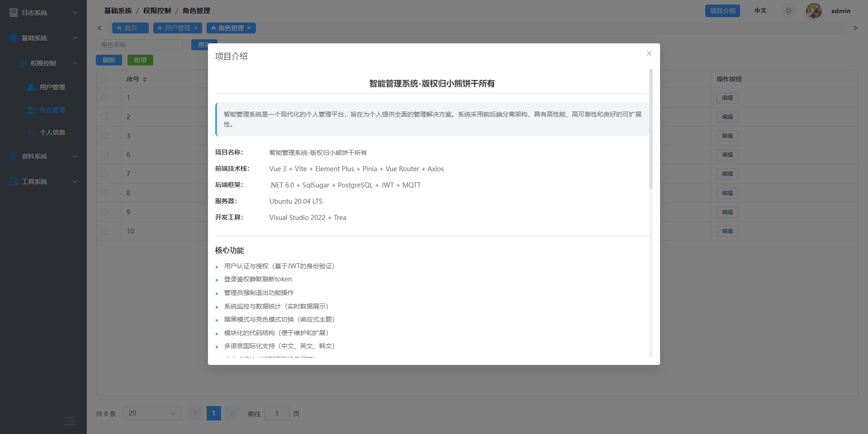Screen dimensions: 868x434
Task: Click the 日志系统 sidebar icon
Action: point(14,13)
